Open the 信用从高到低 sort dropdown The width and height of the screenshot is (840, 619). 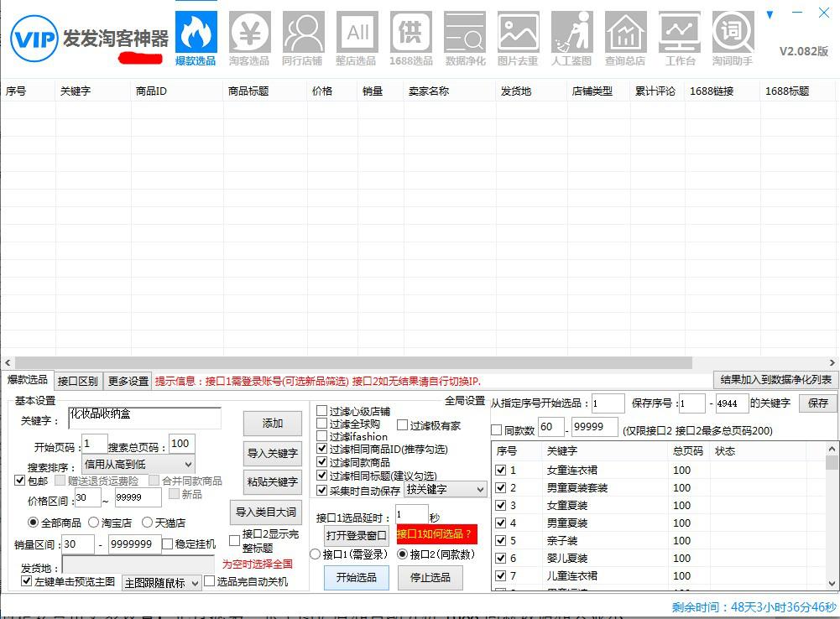pyautogui.click(x=138, y=464)
